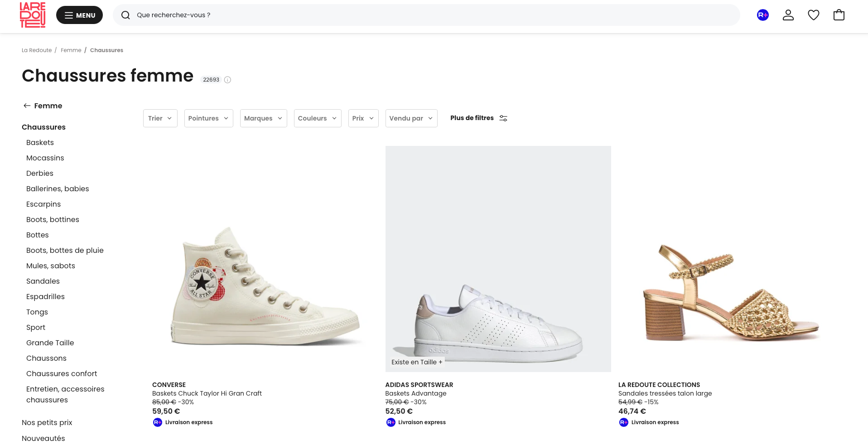
Task: Open Converse Chuck Taylor product image
Action: [x=265, y=259]
